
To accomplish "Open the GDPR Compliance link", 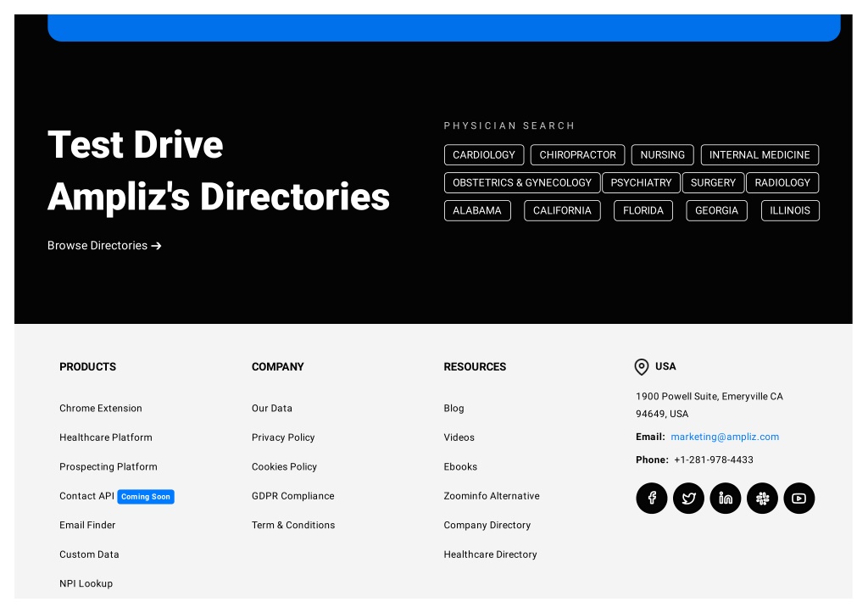I will tap(292, 496).
